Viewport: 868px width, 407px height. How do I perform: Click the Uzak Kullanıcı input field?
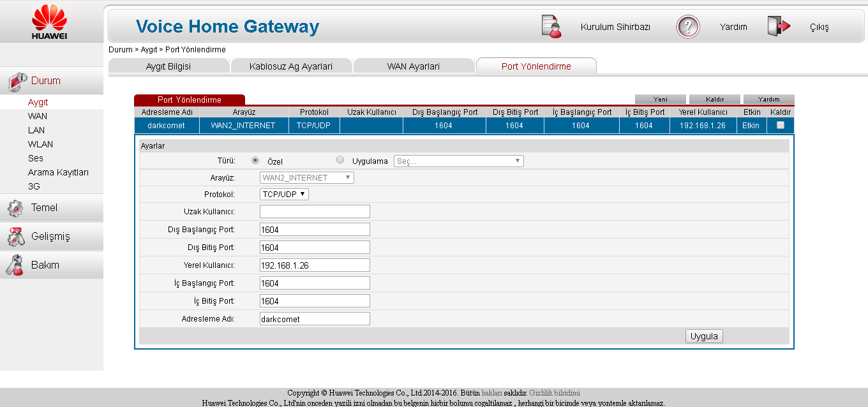pos(315,212)
